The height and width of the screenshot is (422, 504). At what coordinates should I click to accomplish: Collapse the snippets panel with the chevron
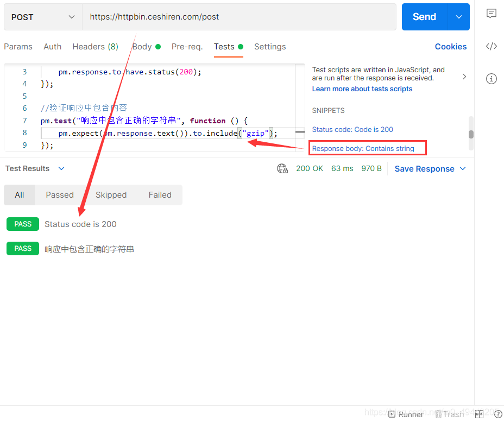[464, 77]
